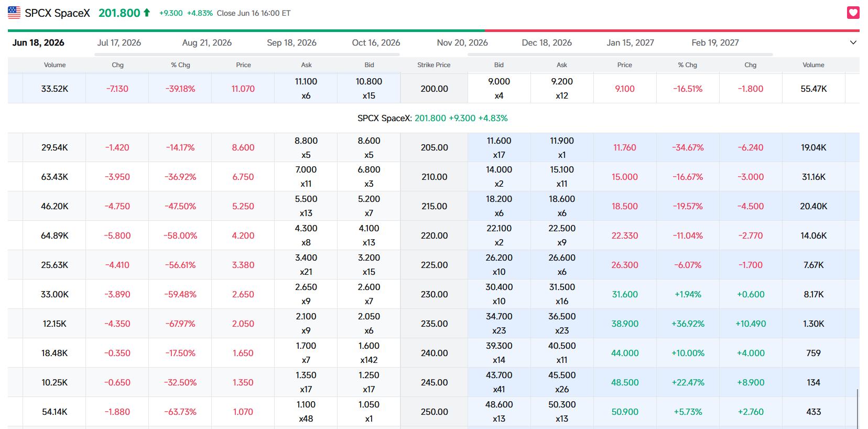Click the put price 44.000

click(x=625, y=353)
